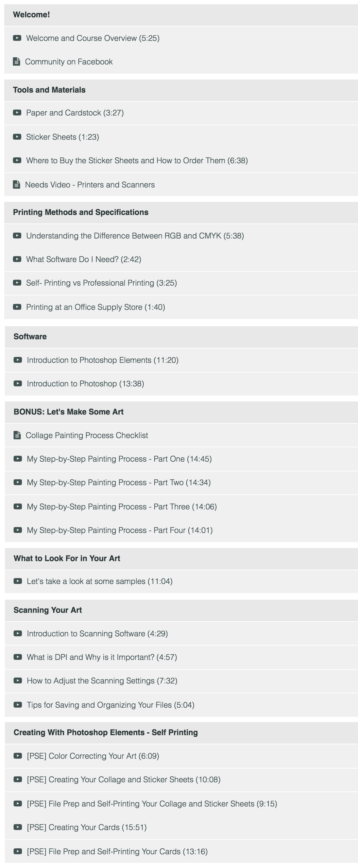Open [PSE] Color Correcting Your Art lesson

coord(181,756)
